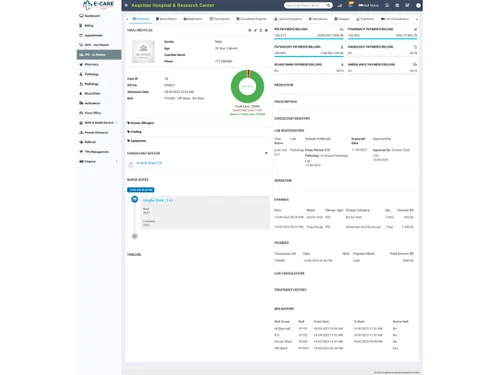Image resolution: width=500 pixels, height=375 pixels.
Task: Click the grey timeline end marker
Action: (x=135, y=236)
